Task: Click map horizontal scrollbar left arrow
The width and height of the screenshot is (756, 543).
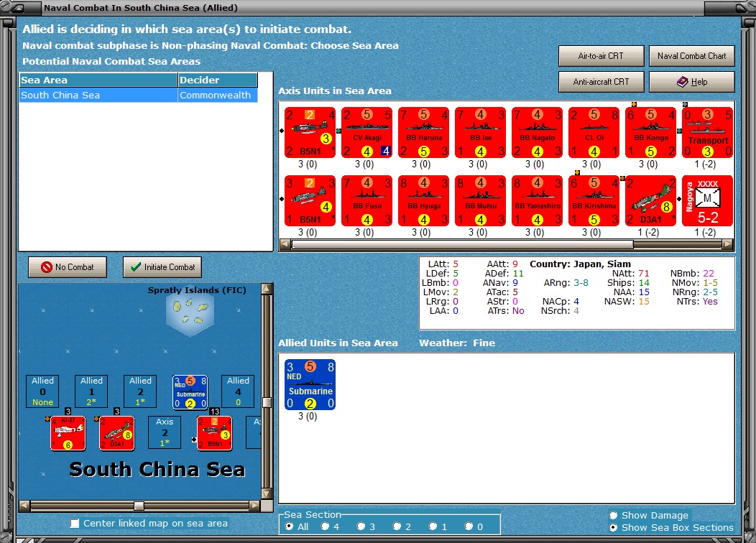Action: (x=24, y=506)
